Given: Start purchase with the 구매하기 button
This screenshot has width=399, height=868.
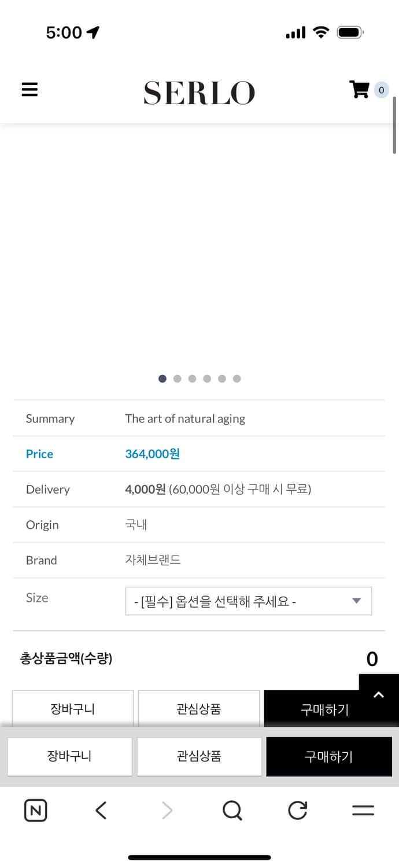Looking at the screenshot, I should 328,756.
